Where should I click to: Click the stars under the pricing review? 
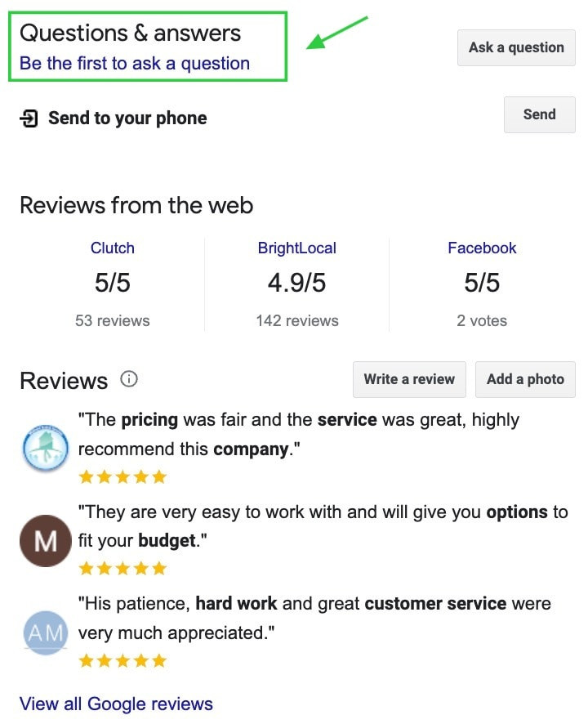tap(122, 476)
